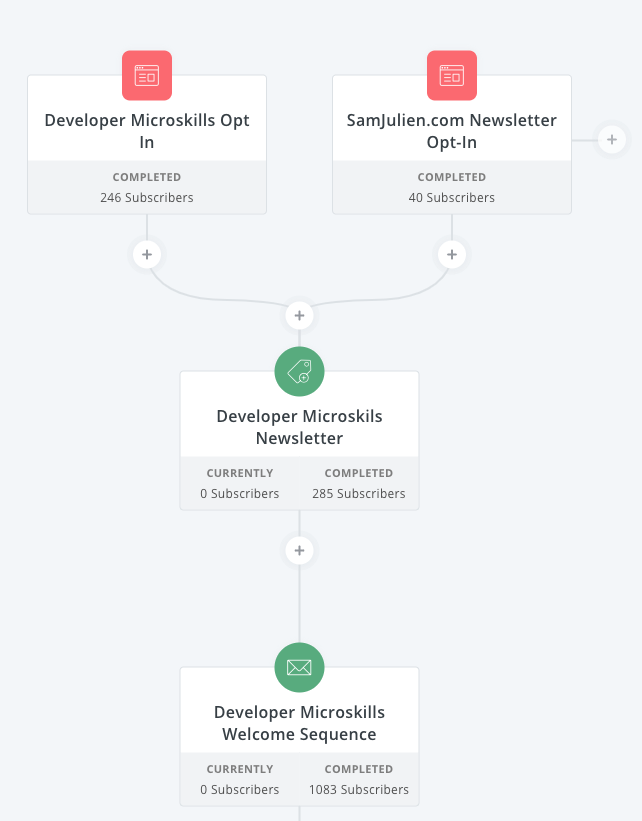Click the plus where both opt-in paths merge
Image resolution: width=642 pixels, height=821 pixels.
pos(300,316)
